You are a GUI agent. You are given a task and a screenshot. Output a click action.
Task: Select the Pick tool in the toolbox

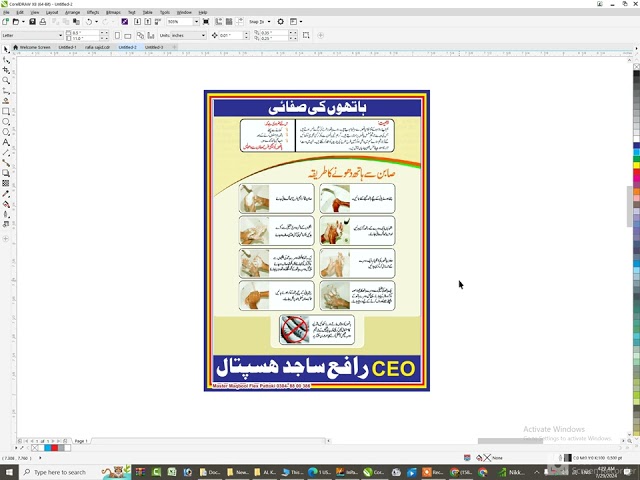click(x=6, y=49)
